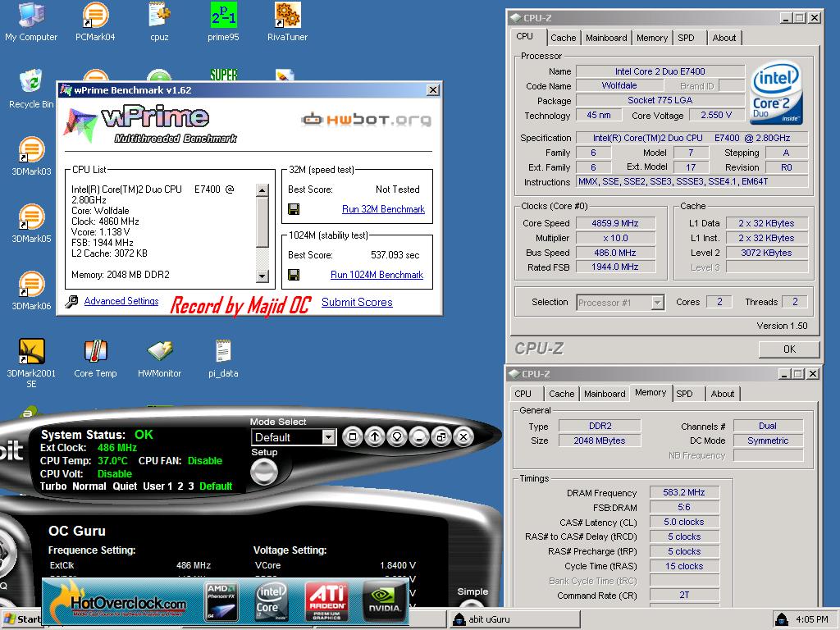Viewport: 840px width, 630px height.
Task: Click the OK button in CPU-Z window
Action: 789,349
